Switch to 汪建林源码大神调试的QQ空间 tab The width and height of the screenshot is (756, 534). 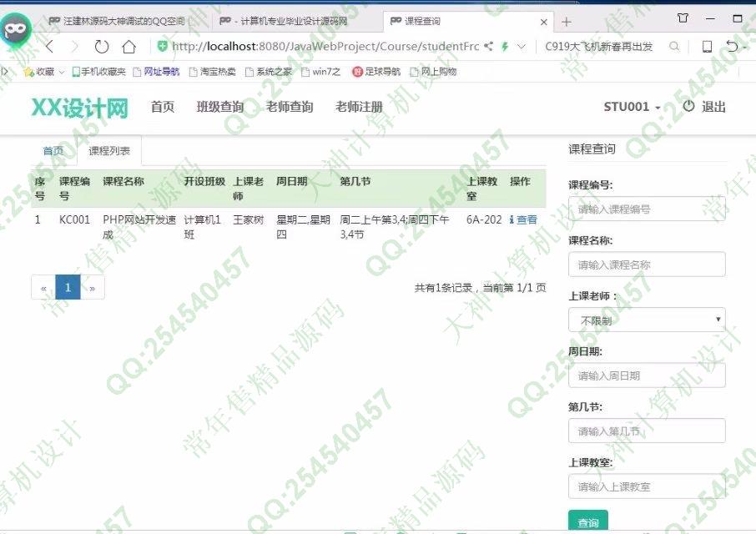(117, 21)
